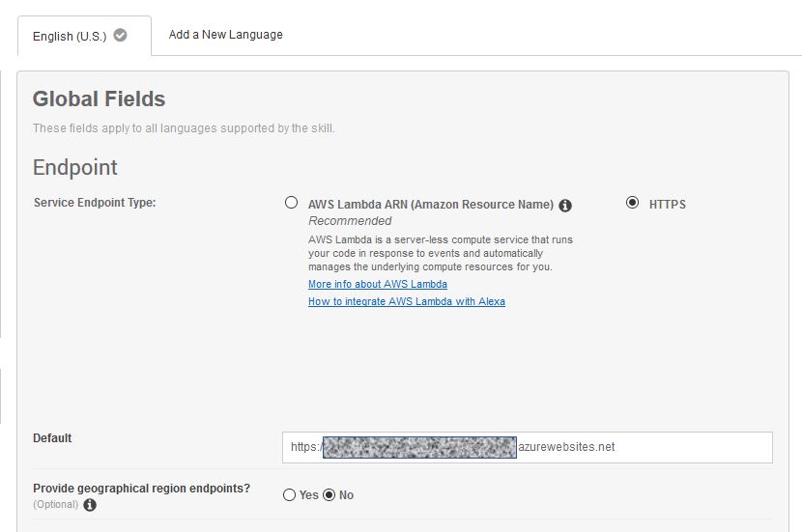Click the Service Endpoint Type label
Screen dimensions: 802x532
95,203
